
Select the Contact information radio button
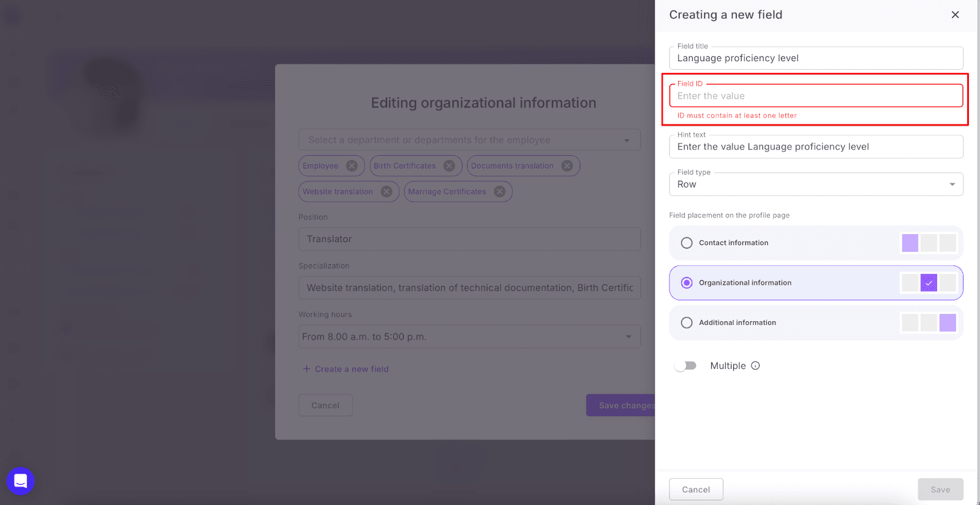(687, 243)
